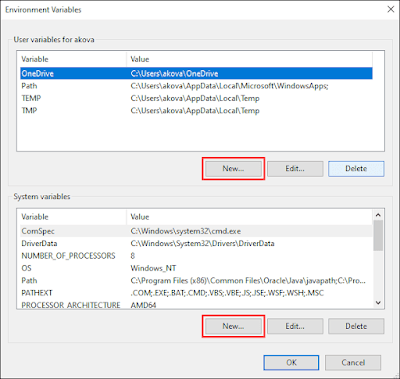400x379 pixels.
Task: Click Edit under System variables
Action: click(295, 326)
